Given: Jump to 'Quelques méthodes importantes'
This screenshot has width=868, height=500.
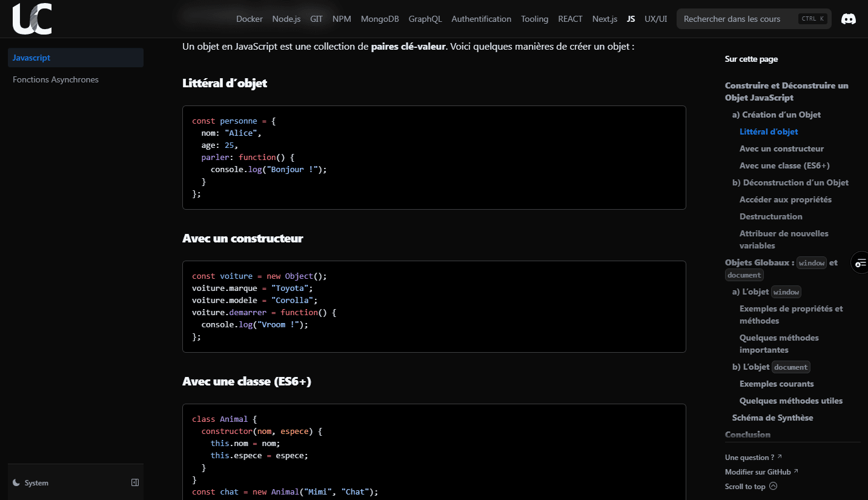Looking at the screenshot, I should pyautogui.click(x=779, y=344).
